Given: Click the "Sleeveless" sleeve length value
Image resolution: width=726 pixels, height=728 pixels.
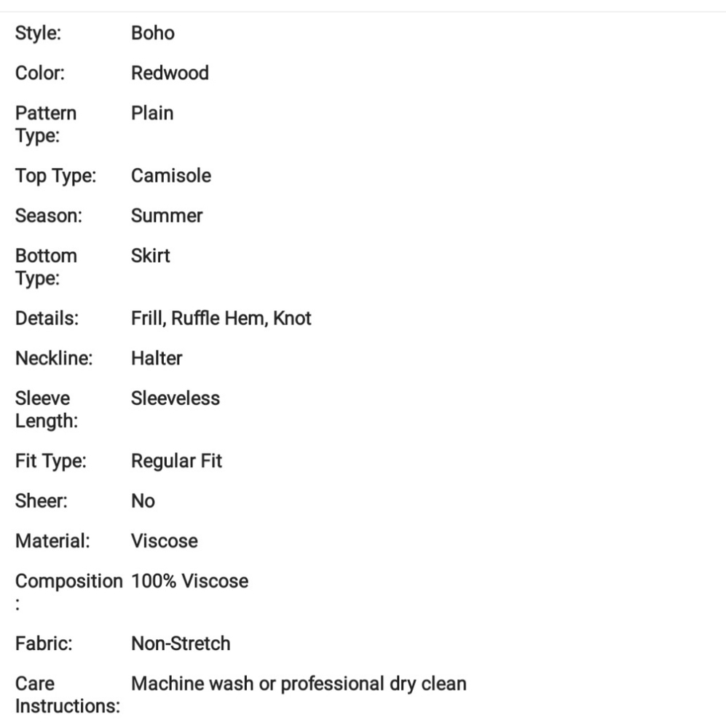Looking at the screenshot, I should tap(175, 398).
